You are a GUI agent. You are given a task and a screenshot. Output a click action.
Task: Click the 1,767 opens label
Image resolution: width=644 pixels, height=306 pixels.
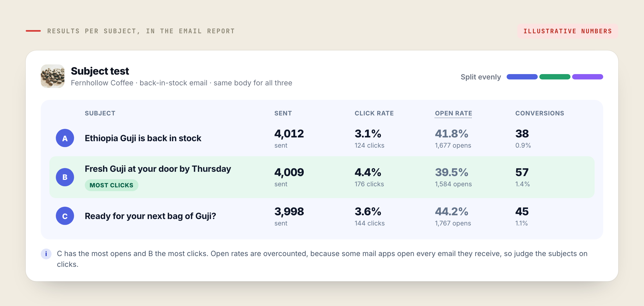point(453,223)
